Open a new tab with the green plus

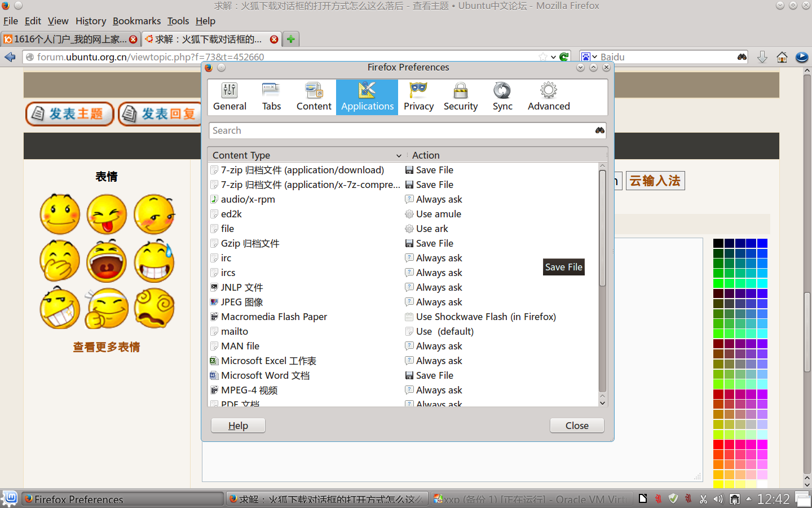point(290,39)
